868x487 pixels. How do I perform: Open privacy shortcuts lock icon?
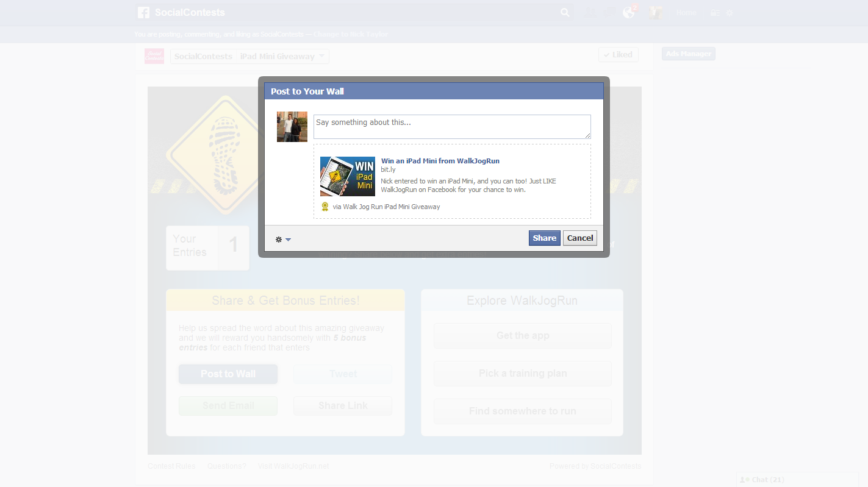pos(715,13)
